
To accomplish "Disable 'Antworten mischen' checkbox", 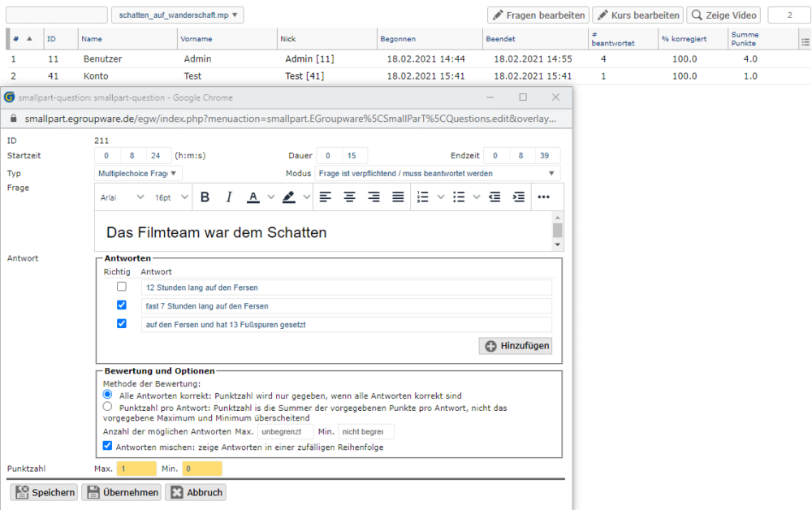I will click(x=108, y=446).
